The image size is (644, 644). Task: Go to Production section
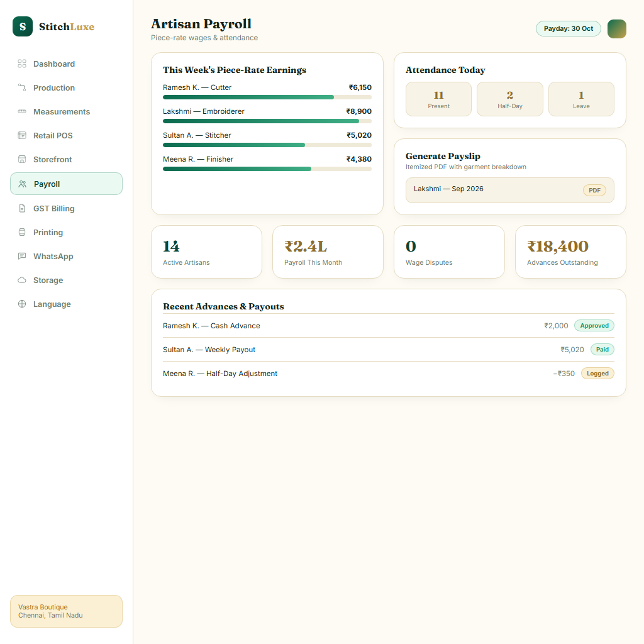(x=66, y=87)
